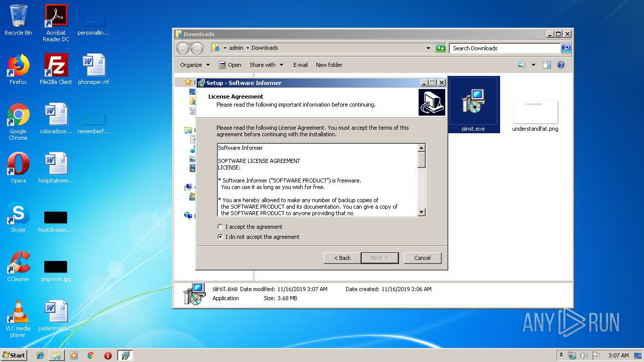Open the Recycle Bin desktop icon

(x=18, y=20)
